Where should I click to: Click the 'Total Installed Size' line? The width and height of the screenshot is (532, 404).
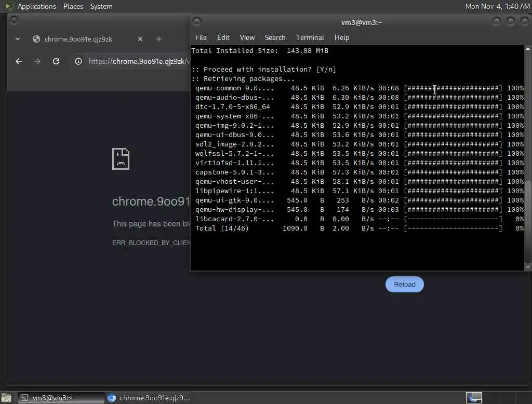tap(260, 50)
